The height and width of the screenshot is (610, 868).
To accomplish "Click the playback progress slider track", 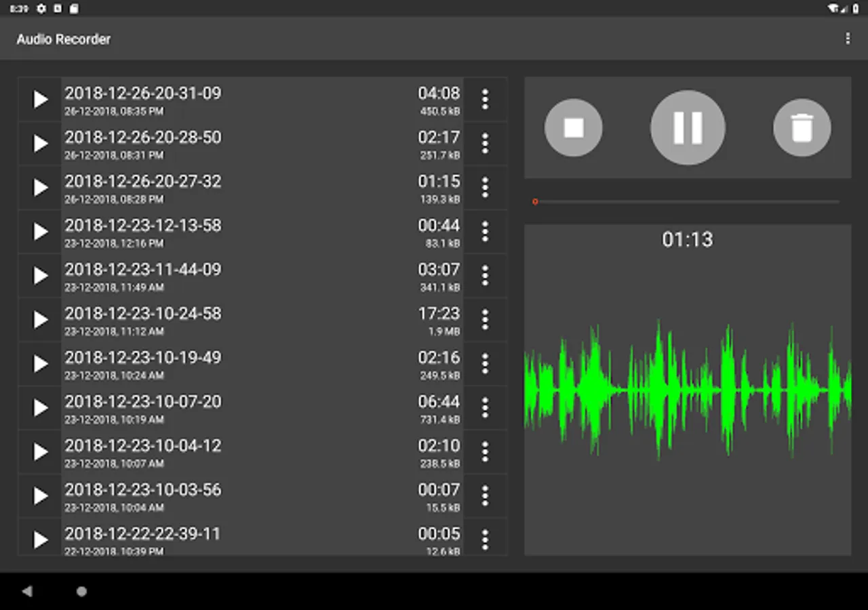I will [x=687, y=201].
